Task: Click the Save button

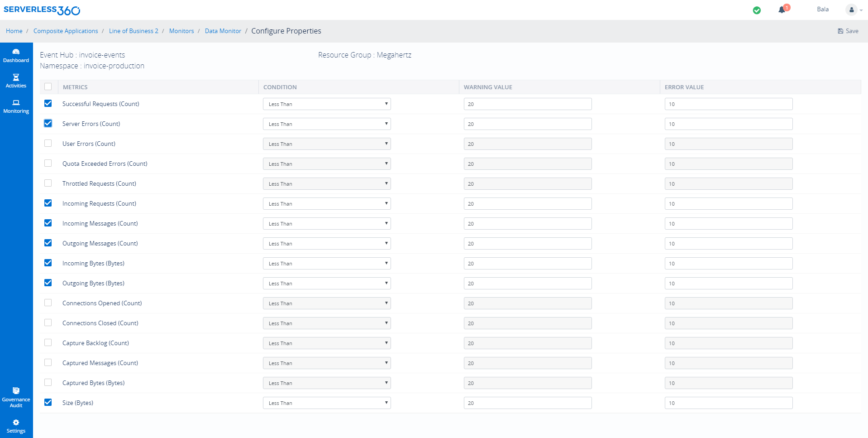Action: [x=847, y=31]
